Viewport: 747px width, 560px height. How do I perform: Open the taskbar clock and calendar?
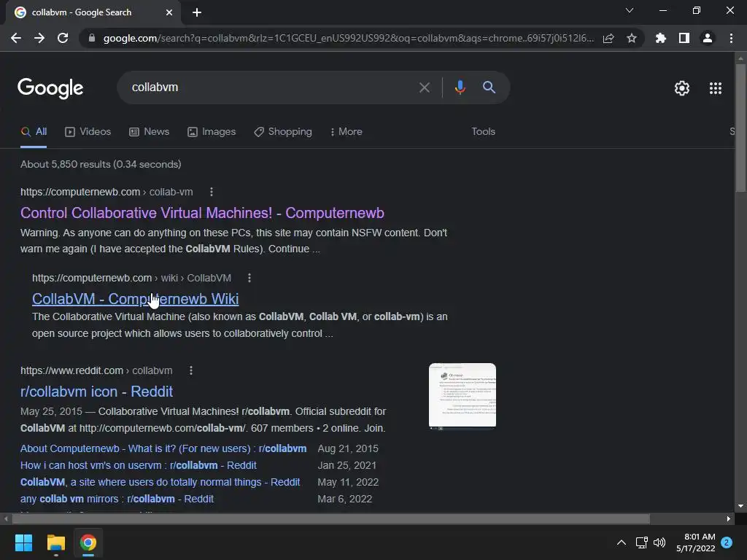695,542
